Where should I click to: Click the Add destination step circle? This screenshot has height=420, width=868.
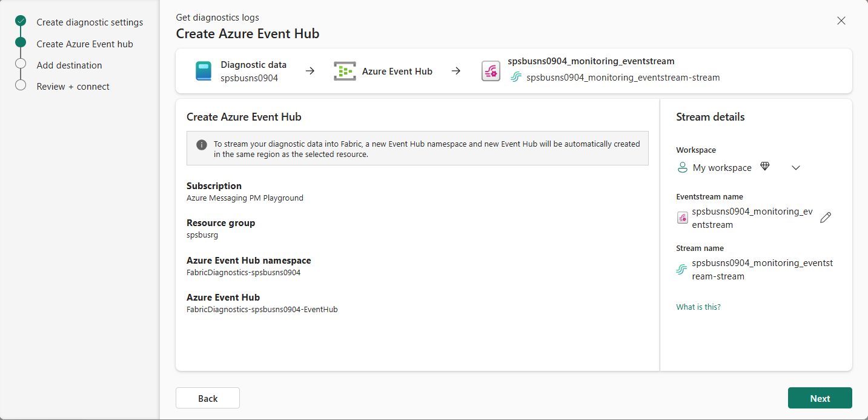21,64
